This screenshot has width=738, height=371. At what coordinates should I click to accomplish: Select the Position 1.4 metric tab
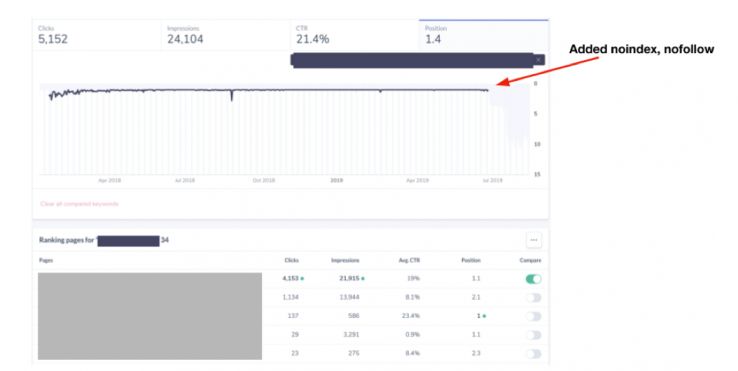(484, 35)
